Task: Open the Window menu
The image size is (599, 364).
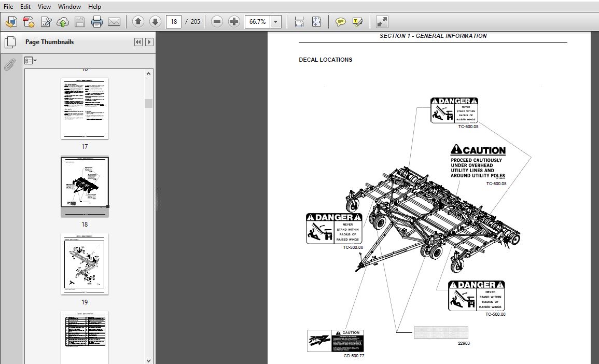Action: tap(69, 7)
